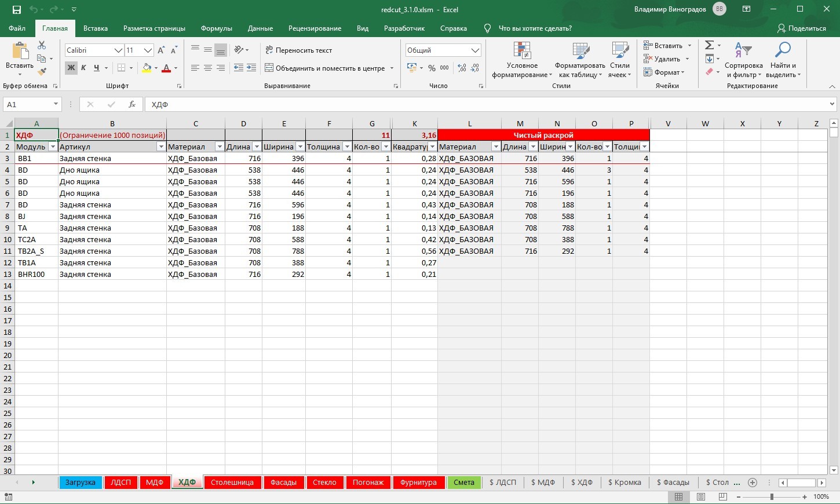Click the Save icon in title bar

[16, 10]
